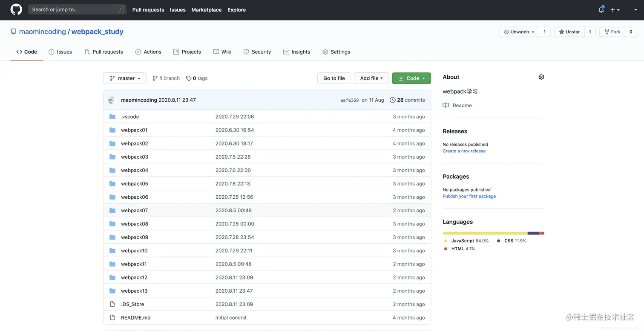
Task: Open Issues in top navigation bar
Action: 178,9
